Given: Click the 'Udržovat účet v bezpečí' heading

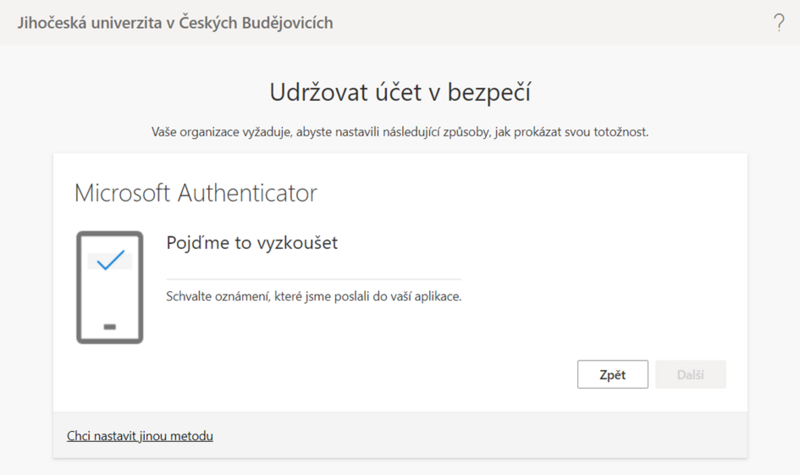Looking at the screenshot, I should pyautogui.click(x=400, y=93).
